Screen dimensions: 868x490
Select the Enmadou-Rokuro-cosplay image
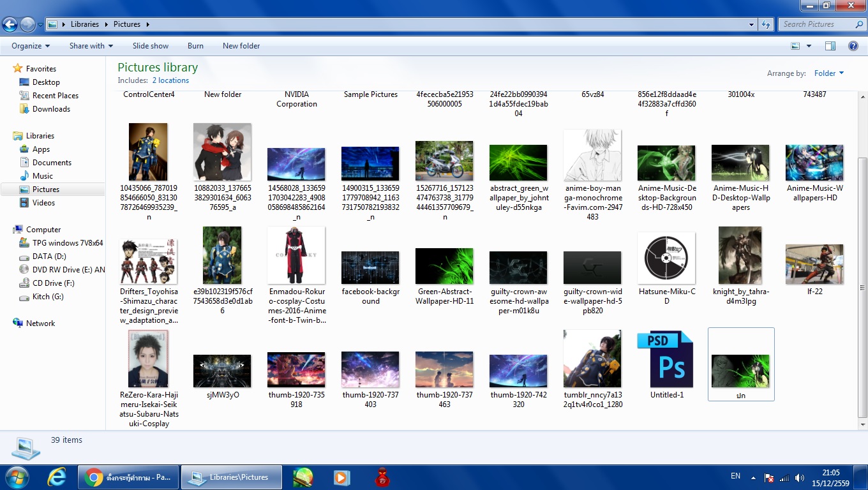tap(297, 276)
